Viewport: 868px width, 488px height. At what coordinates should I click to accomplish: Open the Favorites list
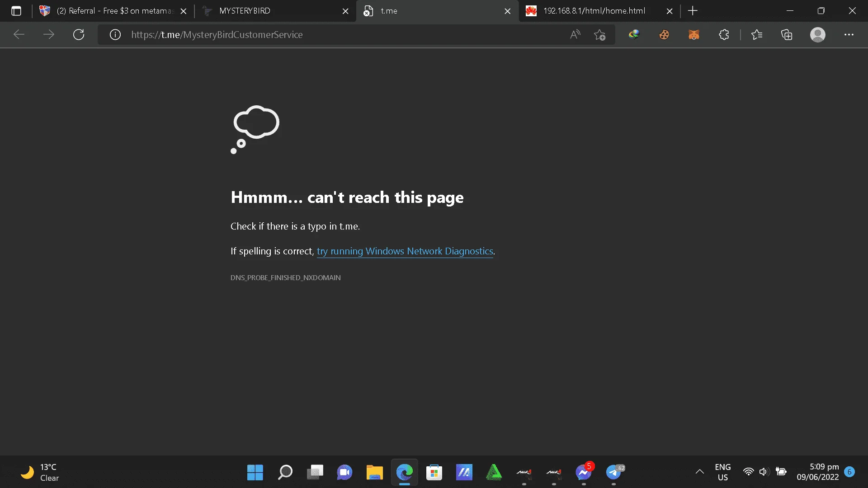757,35
